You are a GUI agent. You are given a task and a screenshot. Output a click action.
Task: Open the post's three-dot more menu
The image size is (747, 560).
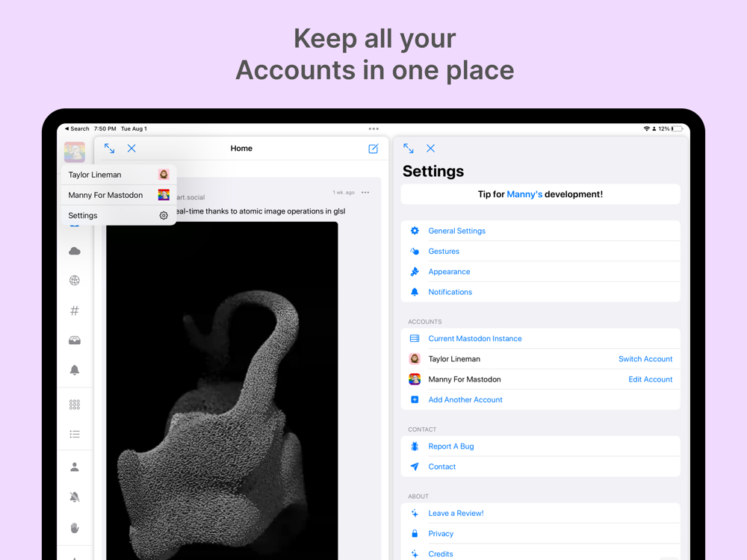(x=365, y=193)
